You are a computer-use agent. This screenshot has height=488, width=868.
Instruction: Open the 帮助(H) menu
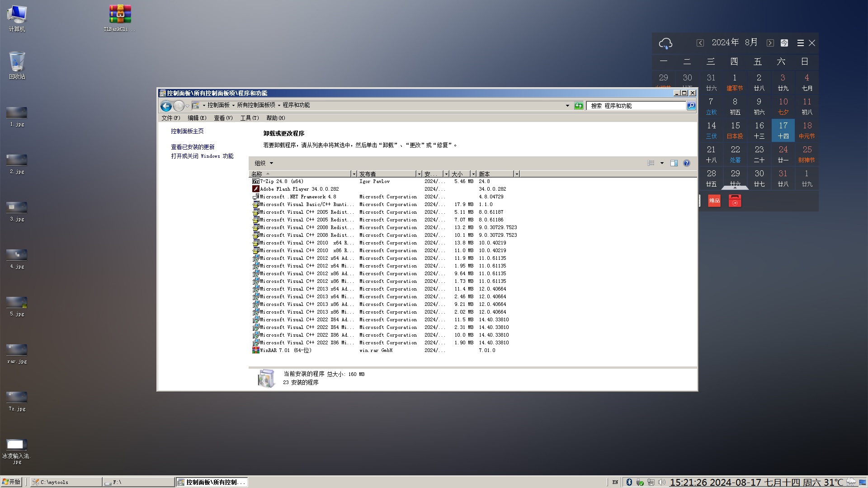click(x=275, y=118)
